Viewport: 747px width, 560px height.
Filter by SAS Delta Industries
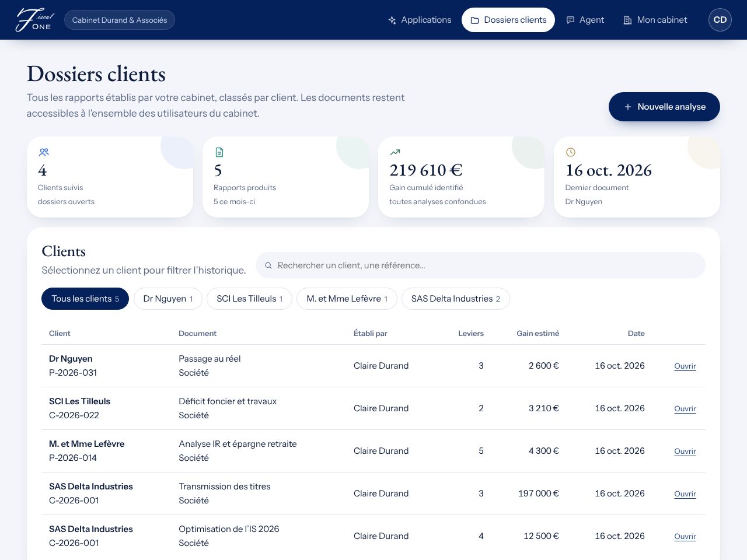pos(456,299)
